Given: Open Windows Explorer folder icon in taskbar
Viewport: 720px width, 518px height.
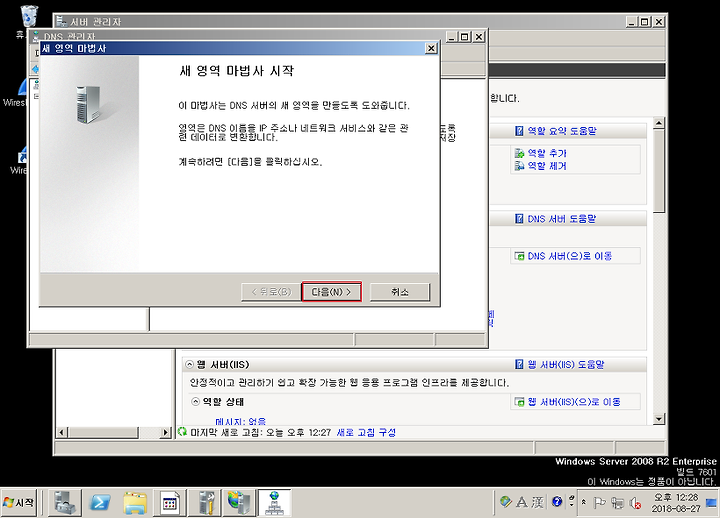Looking at the screenshot, I should tap(135, 502).
